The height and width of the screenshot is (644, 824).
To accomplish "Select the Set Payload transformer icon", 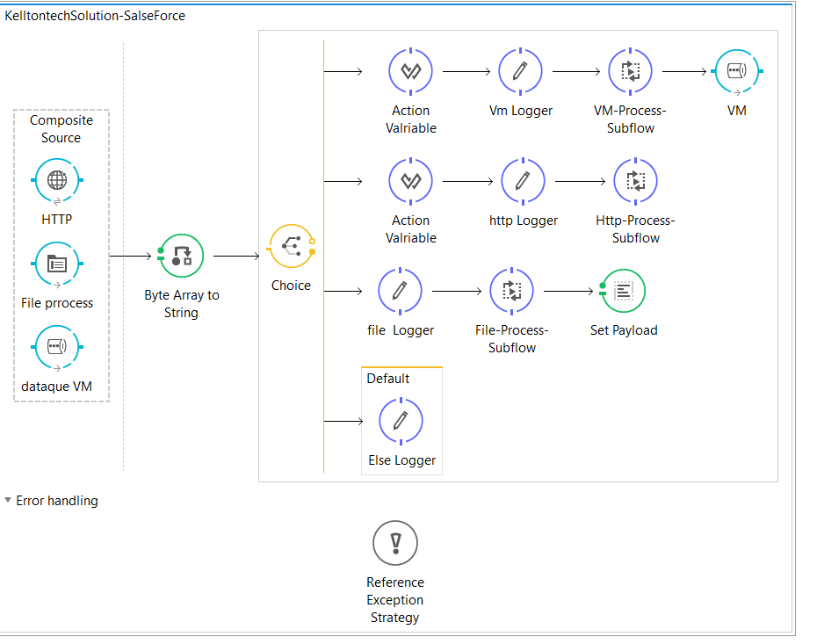I will [x=624, y=291].
